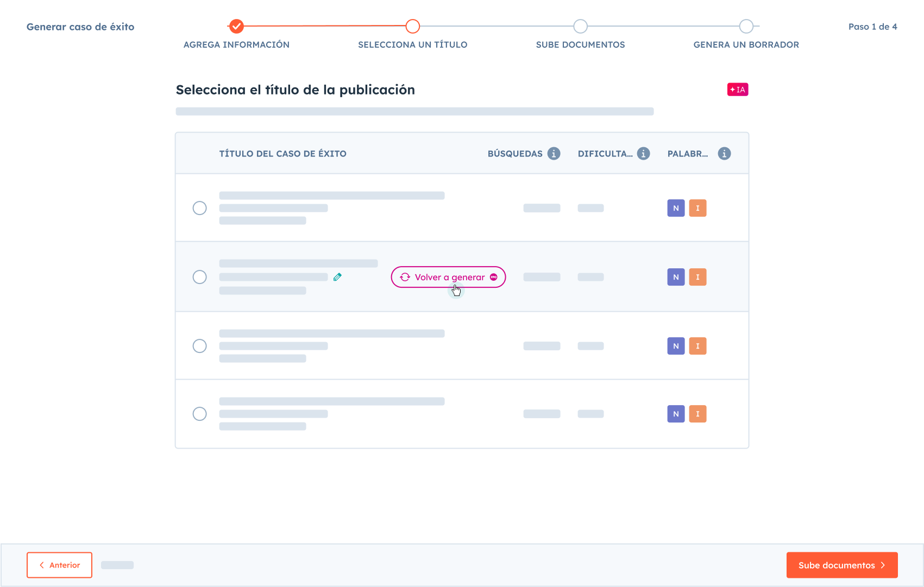Click the pink IA badge
Screen dimensions: 924x587
(x=738, y=90)
